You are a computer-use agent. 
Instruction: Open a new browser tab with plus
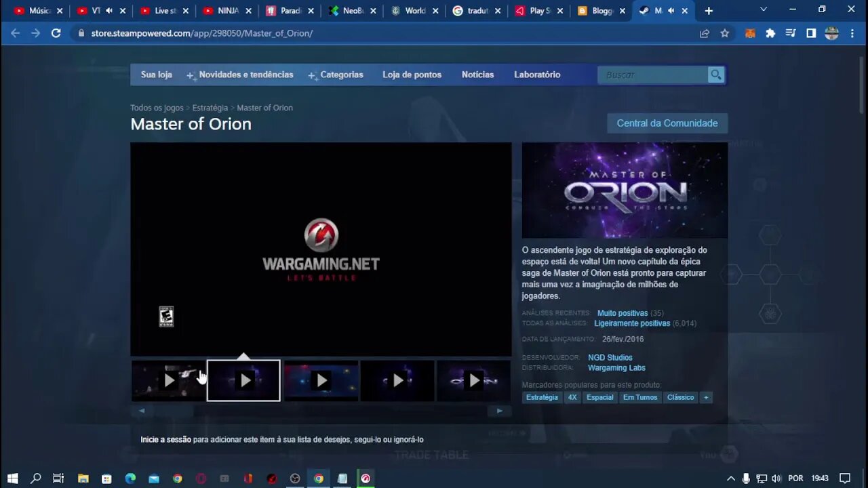point(709,11)
